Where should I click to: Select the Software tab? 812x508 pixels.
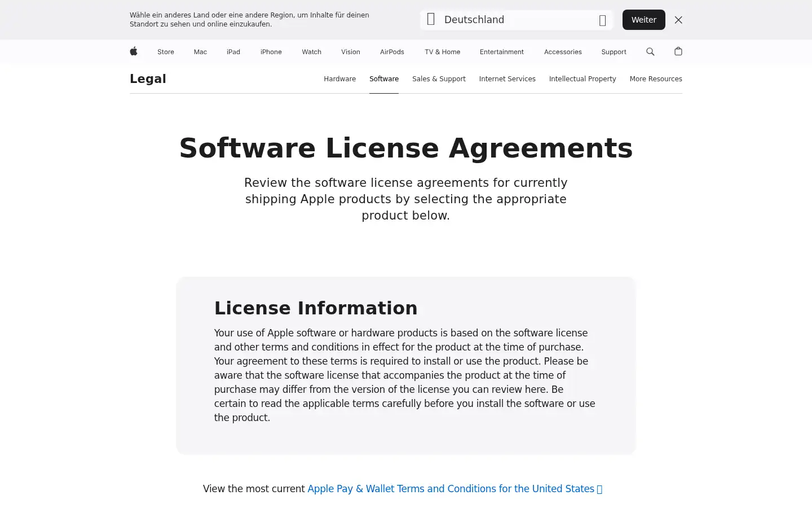click(x=384, y=79)
